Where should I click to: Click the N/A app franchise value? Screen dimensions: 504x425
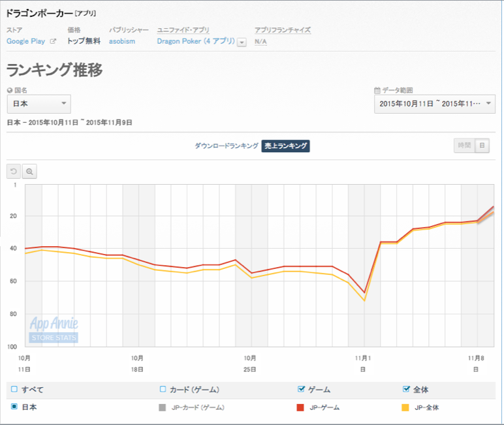pyautogui.click(x=260, y=42)
